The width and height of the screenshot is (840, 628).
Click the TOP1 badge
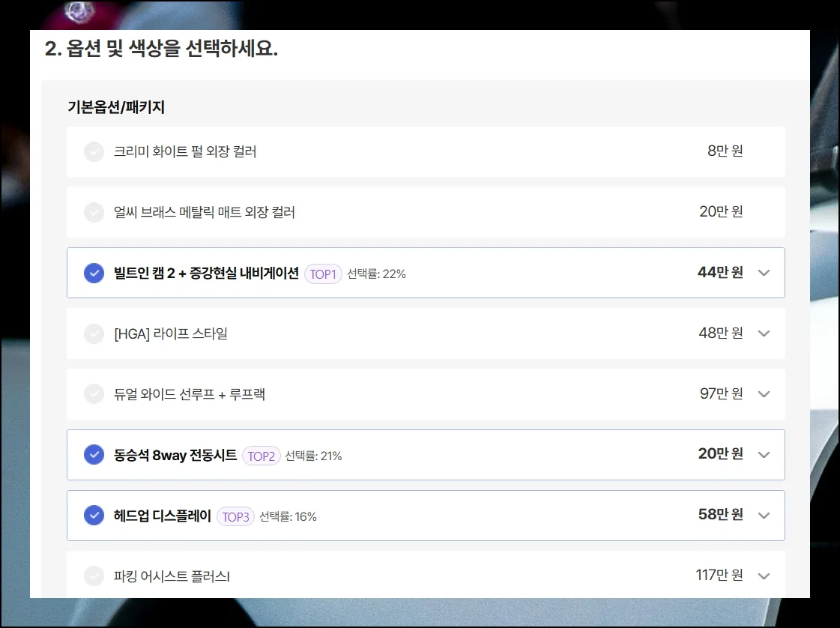coord(323,274)
